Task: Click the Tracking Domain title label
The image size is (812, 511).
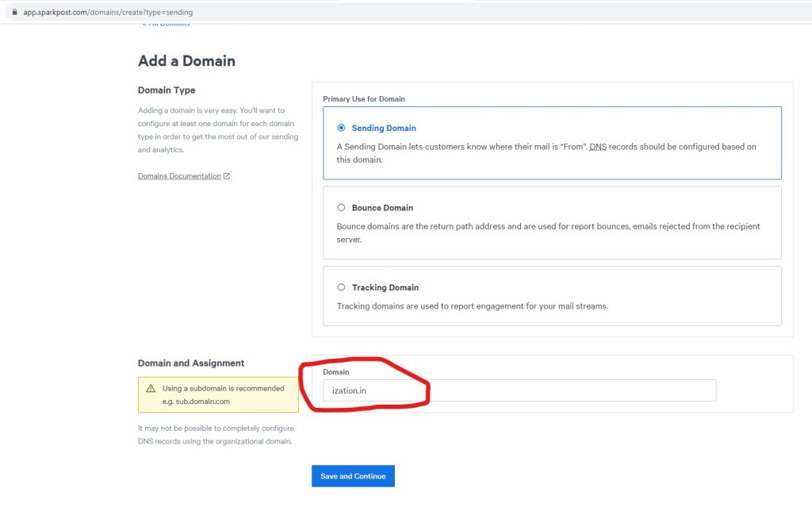Action: [385, 287]
